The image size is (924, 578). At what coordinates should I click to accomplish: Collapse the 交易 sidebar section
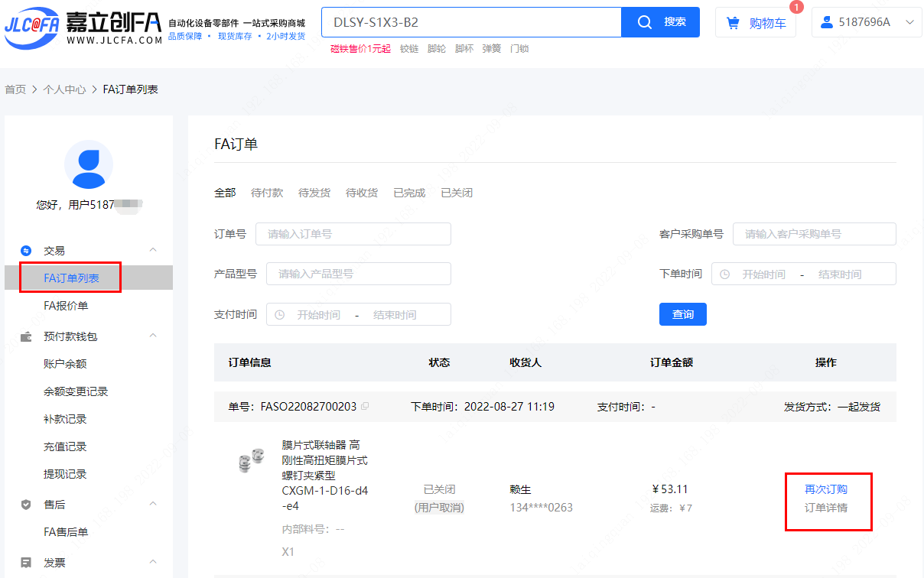pyautogui.click(x=152, y=251)
